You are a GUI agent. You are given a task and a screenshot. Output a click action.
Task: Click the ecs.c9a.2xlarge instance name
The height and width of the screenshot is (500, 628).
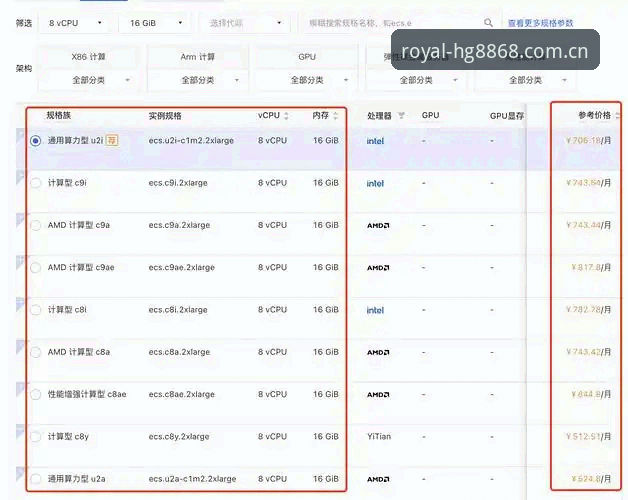point(179,225)
